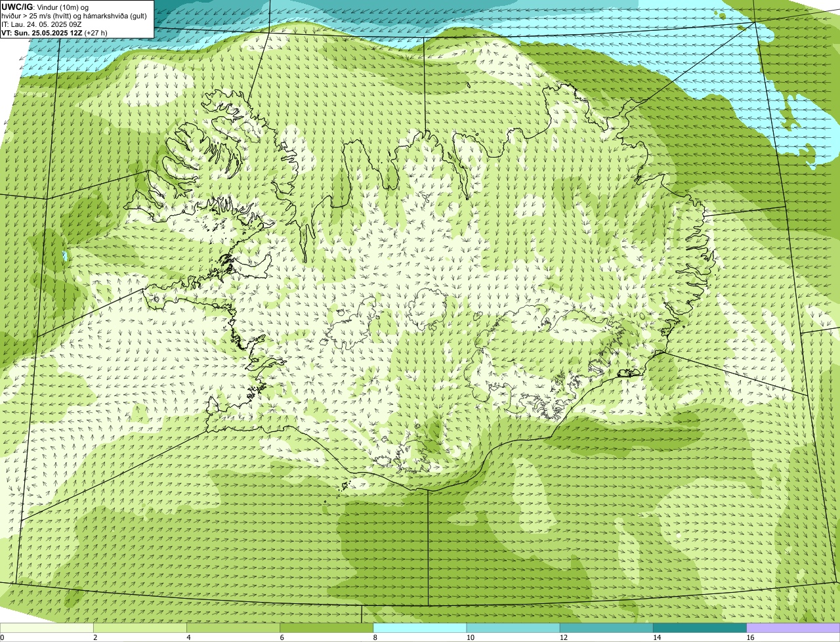
Task: Select the 14–16 m/s dark teal legend segment
Action: tap(700, 628)
